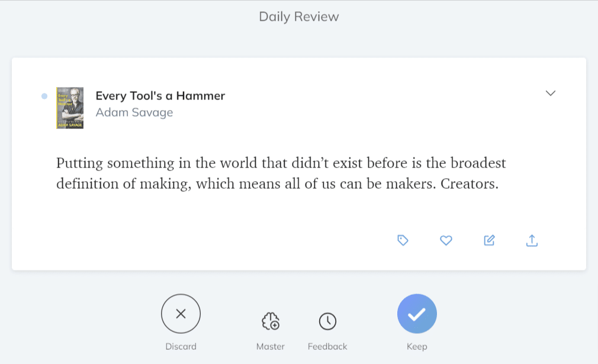Select the highlight quote text passage
Screen dimensions: 598x364
pos(281,173)
